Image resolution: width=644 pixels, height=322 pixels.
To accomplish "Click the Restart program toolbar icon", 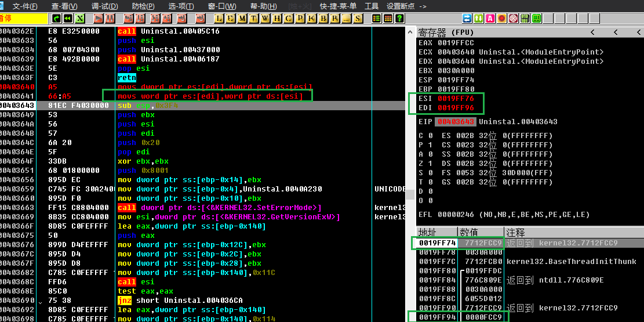I will [68, 19].
